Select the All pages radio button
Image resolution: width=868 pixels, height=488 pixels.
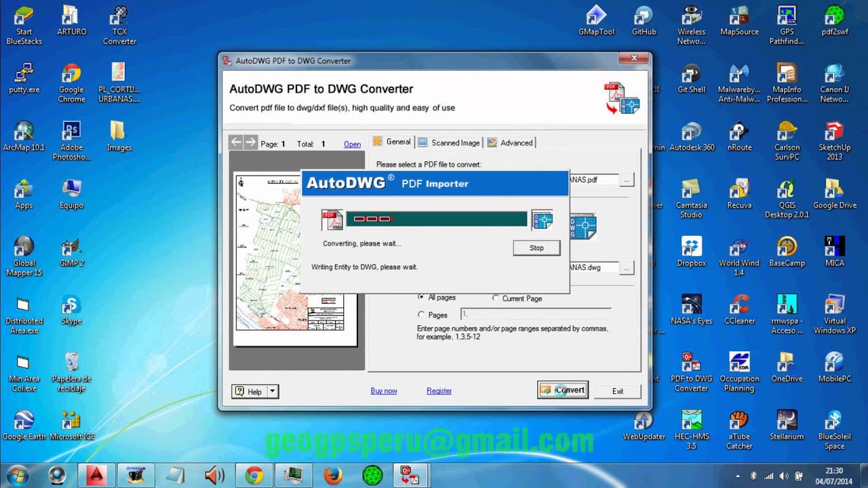(421, 298)
